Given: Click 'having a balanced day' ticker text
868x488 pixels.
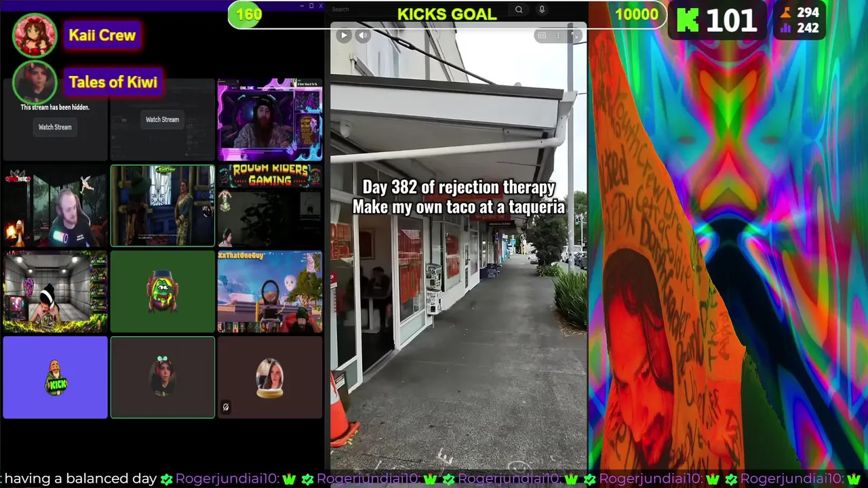Looking at the screenshot, I should coord(81,479).
